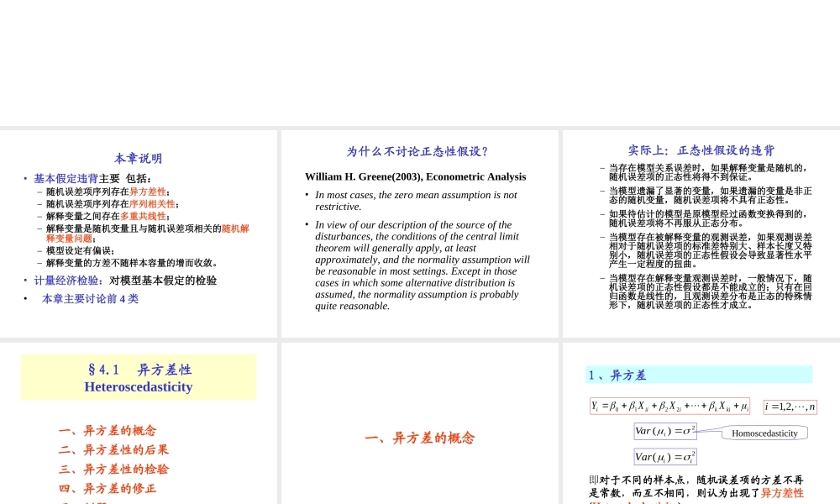Viewport: 840px width, 504px height.
Task: Click the "Var(μi)=σi²" formula box
Action: coord(666,456)
